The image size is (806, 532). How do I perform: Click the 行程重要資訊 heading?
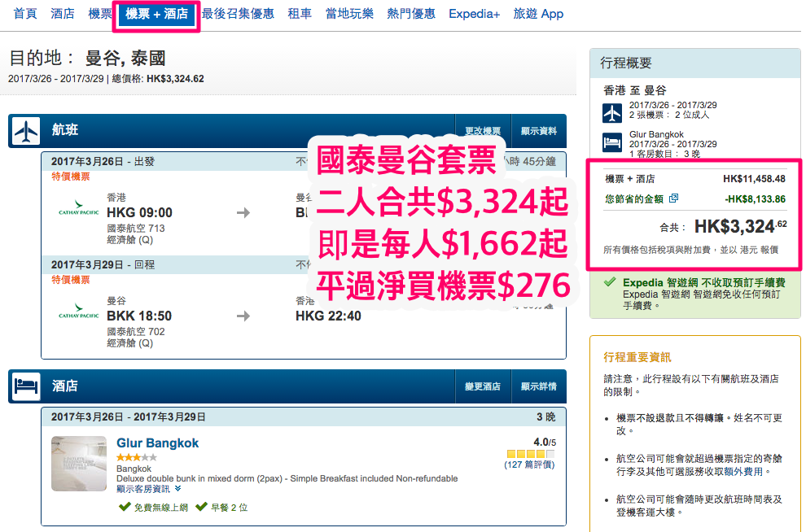(637, 357)
